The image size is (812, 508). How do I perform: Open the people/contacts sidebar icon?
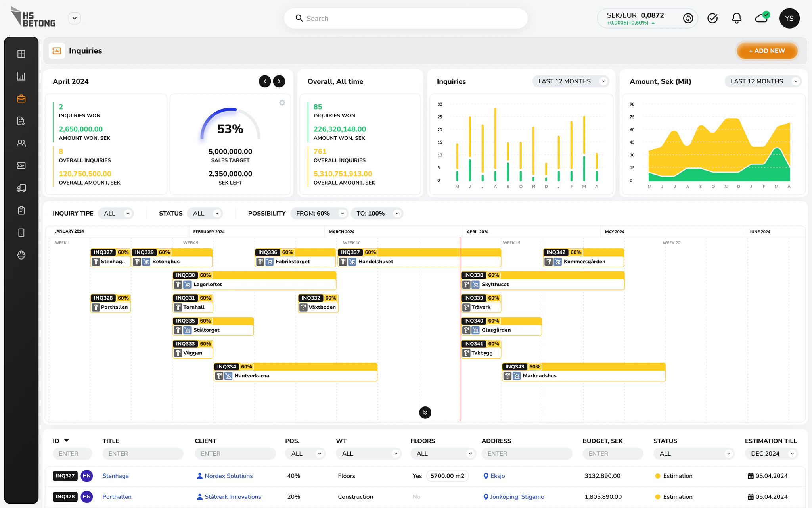click(x=21, y=143)
